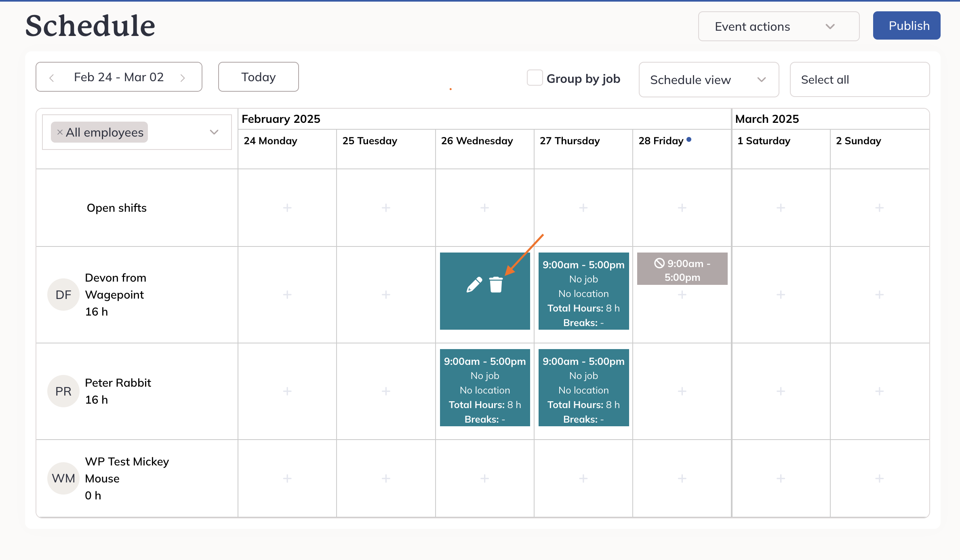Open Peter Rabbit's Thursday 9:00am - 5:00pm shift
The image size is (960, 560).
583,387
